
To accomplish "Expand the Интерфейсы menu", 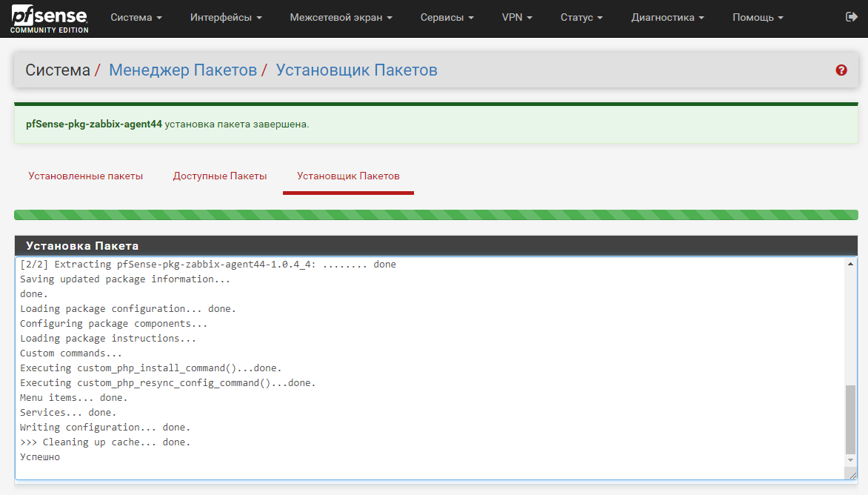I will pyautogui.click(x=226, y=17).
